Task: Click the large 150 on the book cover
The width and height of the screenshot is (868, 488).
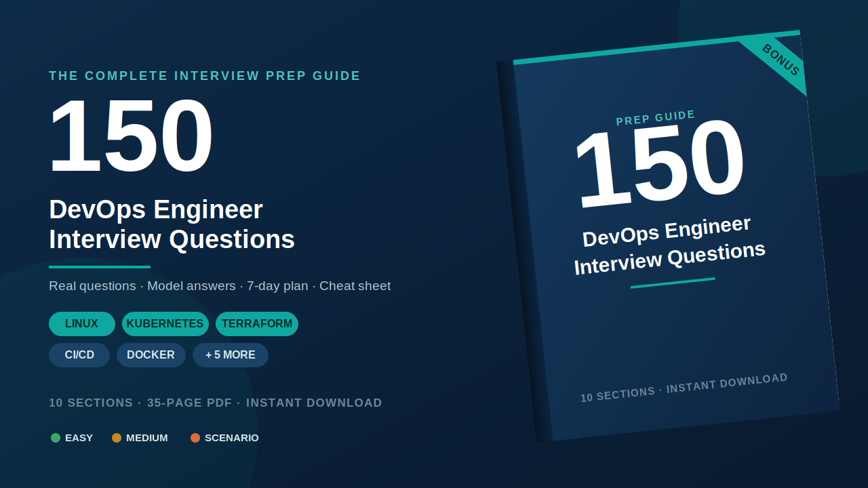Action: pyautogui.click(x=659, y=165)
